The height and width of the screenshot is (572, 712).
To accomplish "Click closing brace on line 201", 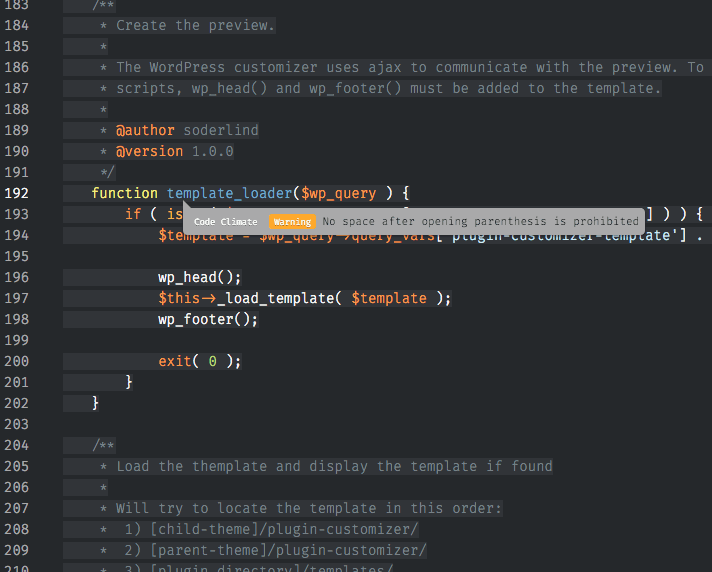I will tap(129, 382).
